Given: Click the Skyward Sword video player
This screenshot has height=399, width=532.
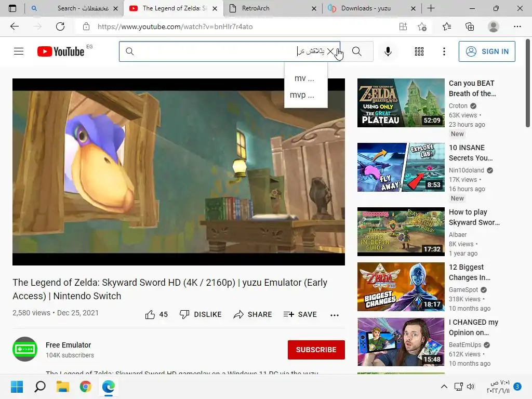Looking at the screenshot, I should tap(179, 172).
